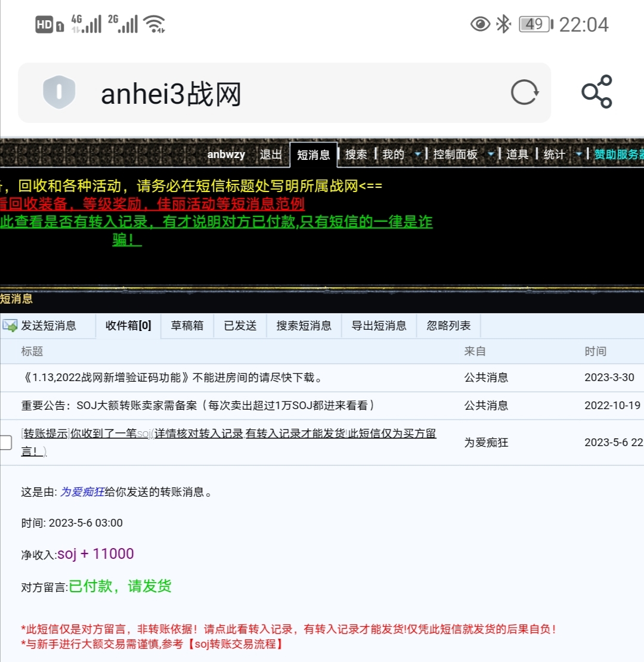Check the box beside the 转账提示 message
The image size is (644, 662).
pos(5,442)
